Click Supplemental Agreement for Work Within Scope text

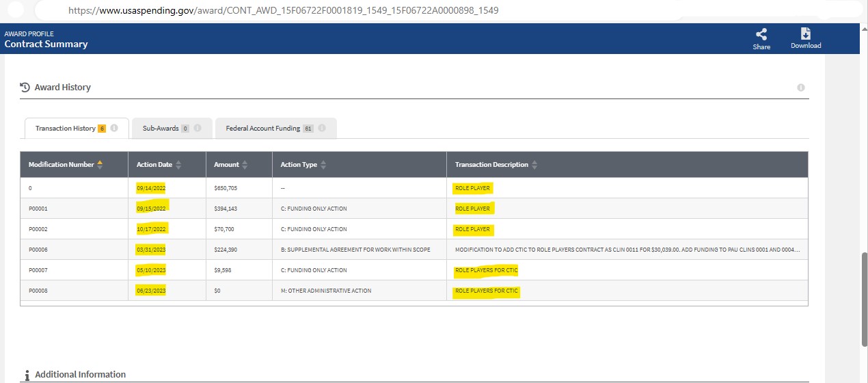[355, 250]
